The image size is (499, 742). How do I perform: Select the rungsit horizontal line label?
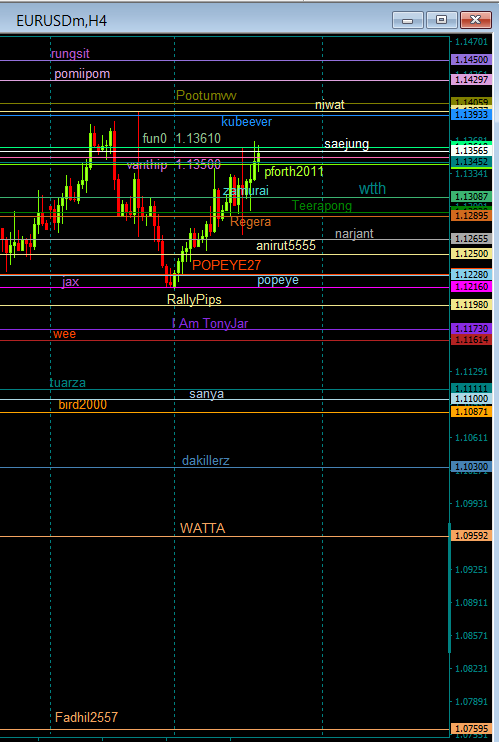pyautogui.click(x=70, y=53)
